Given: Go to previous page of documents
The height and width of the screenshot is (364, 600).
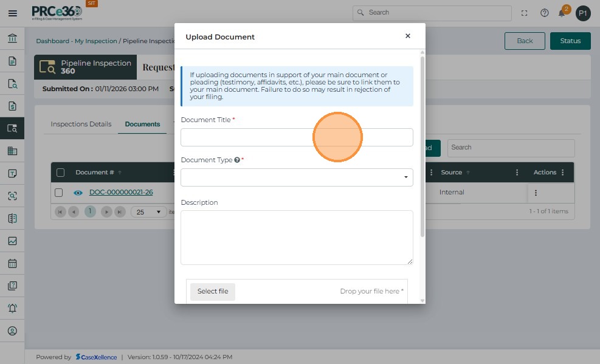Looking at the screenshot, I should point(74,212).
